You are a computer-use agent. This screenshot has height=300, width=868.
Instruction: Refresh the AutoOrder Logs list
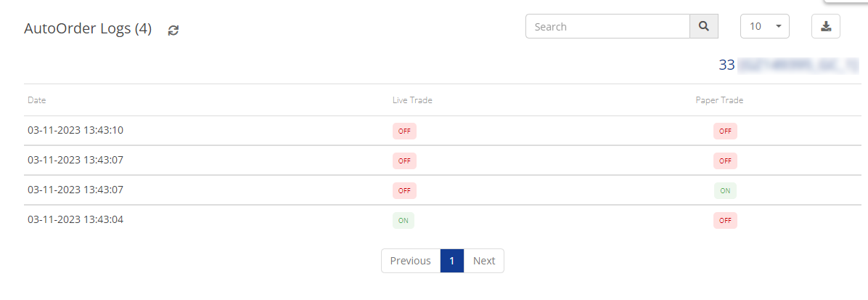pos(173,30)
